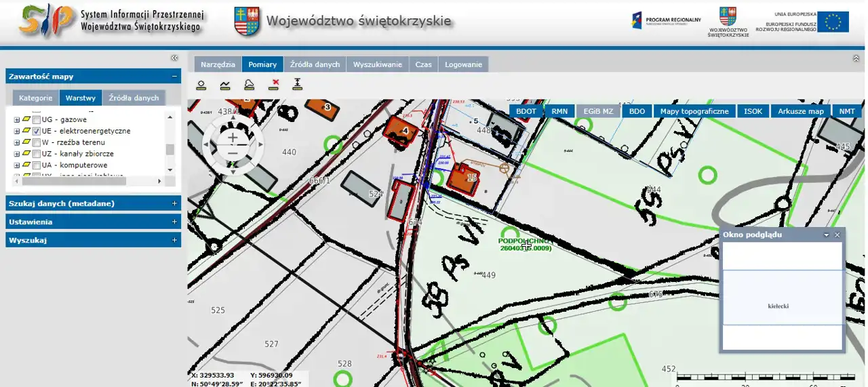The width and height of the screenshot is (868, 387).
Task: Click the clear measurements red X icon
Action: (x=274, y=85)
